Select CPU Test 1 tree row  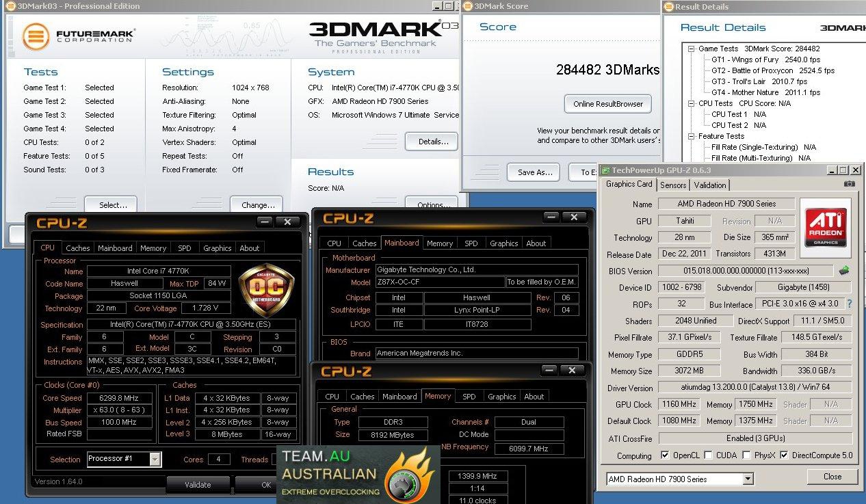coord(738,114)
